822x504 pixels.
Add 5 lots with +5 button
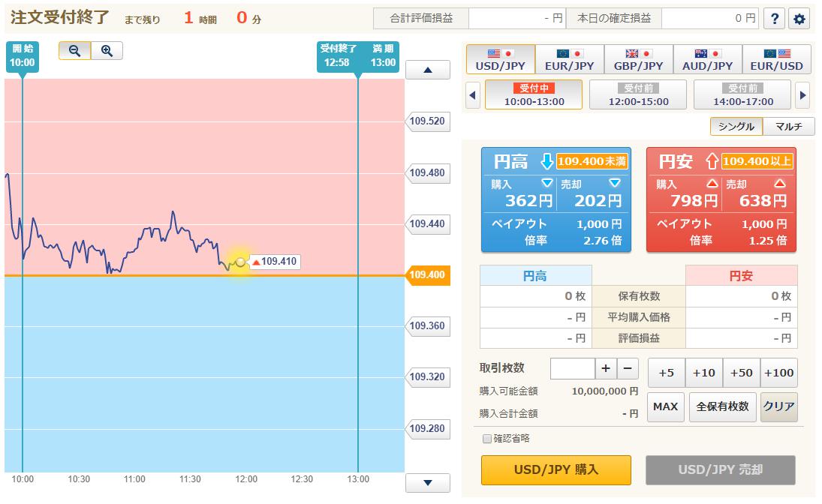click(x=667, y=373)
